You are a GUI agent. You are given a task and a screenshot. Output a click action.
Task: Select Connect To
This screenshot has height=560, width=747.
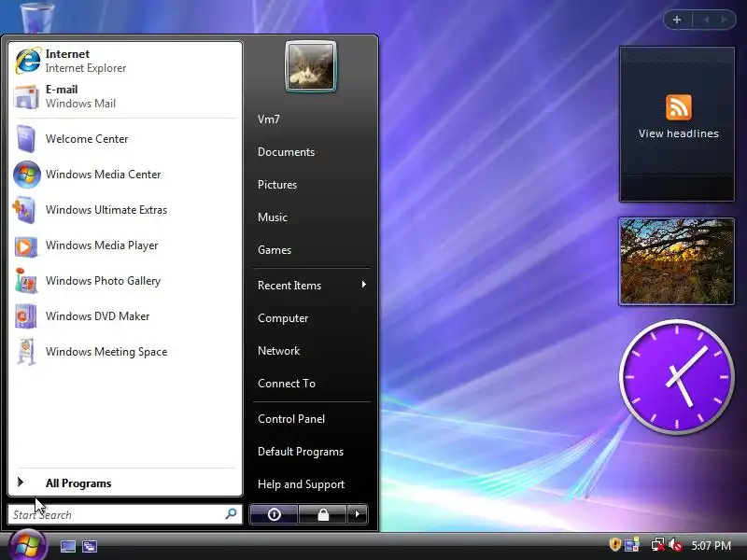point(287,384)
